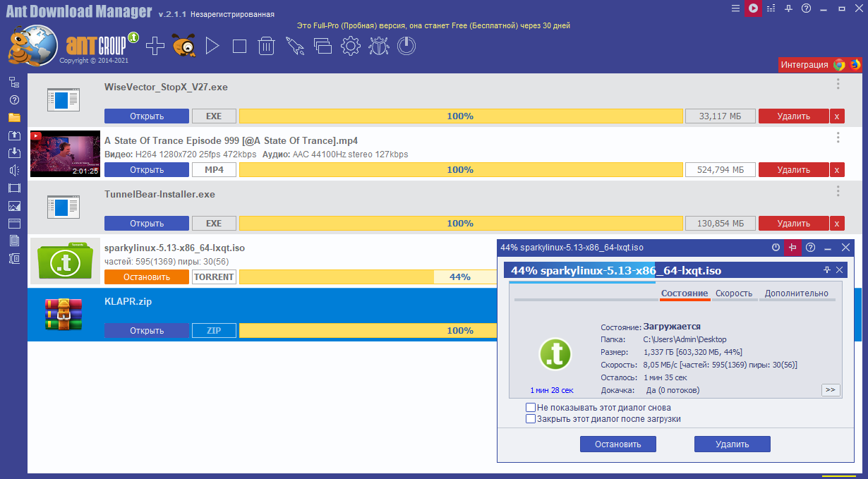The width and height of the screenshot is (868, 479).
Task: Expand dialog details with >> button
Action: coord(831,389)
